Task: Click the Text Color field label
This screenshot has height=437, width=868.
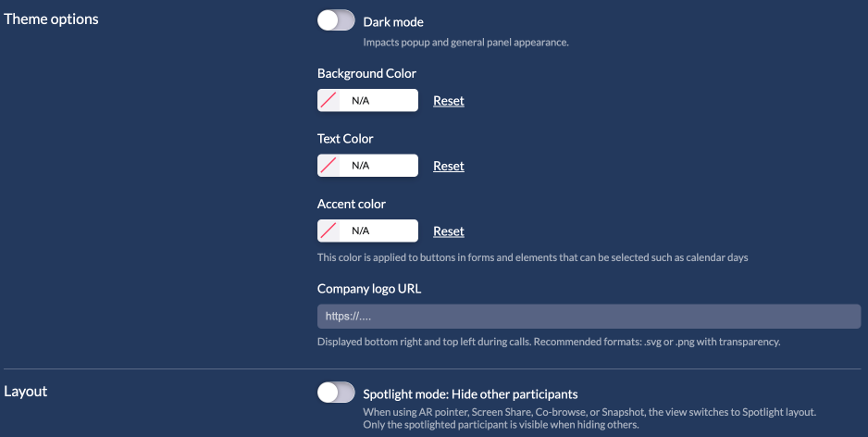Action: pyautogui.click(x=345, y=139)
